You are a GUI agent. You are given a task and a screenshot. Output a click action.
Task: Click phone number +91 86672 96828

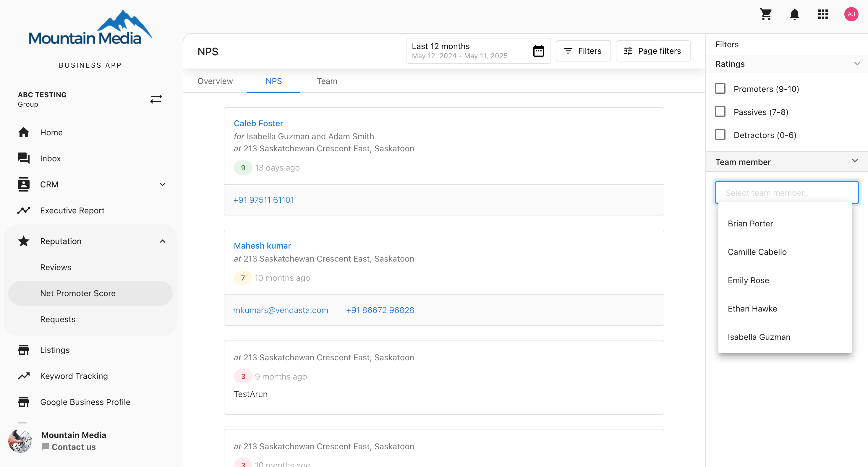(380, 310)
